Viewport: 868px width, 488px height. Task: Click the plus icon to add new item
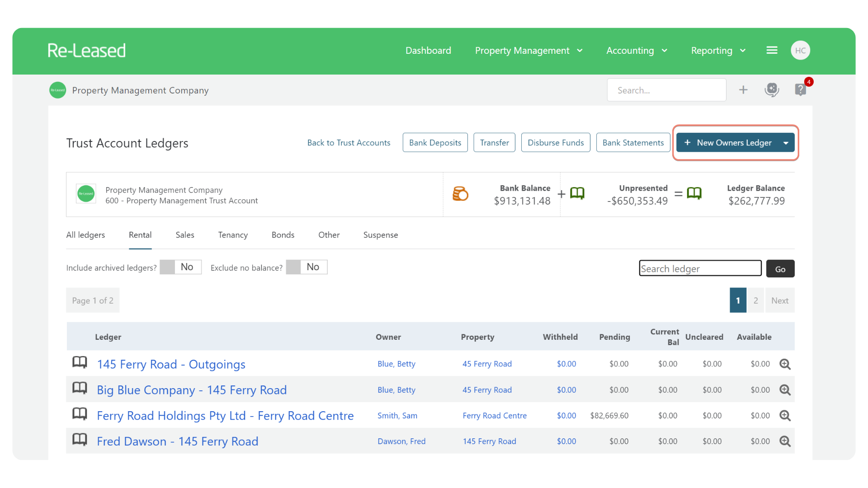(743, 89)
